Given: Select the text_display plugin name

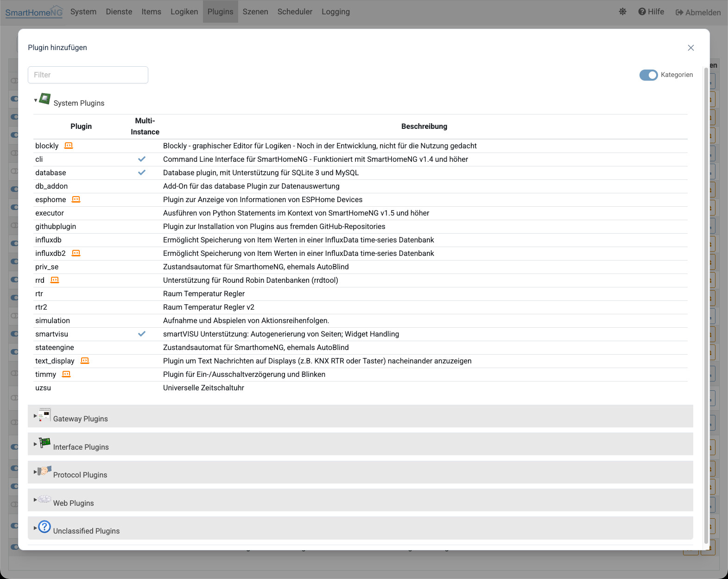Looking at the screenshot, I should (x=55, y=361).
